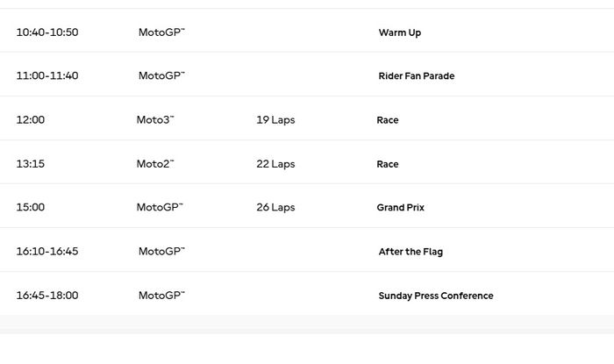Click the Grand Prix session name
614x364 pixels.
(x=400, y=208)
